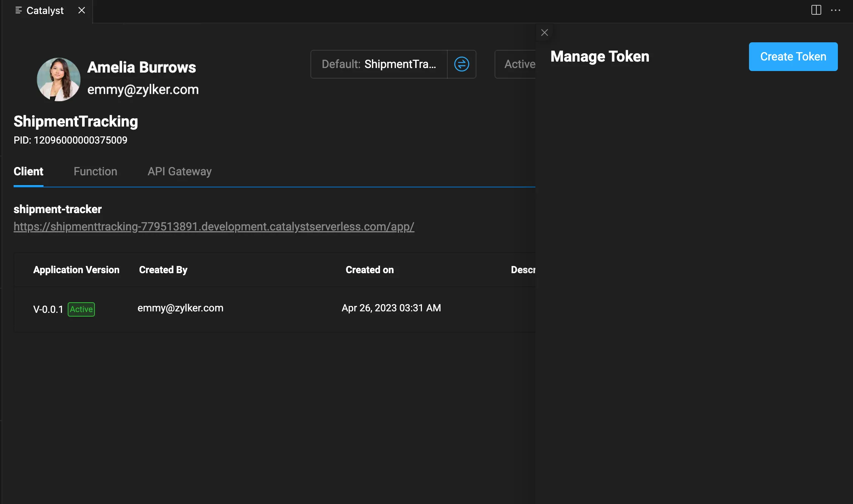Click the emmy@zylker.com table cell
Image resolution: width=853 pixels, height=504 pixels.
pos(180,308)
